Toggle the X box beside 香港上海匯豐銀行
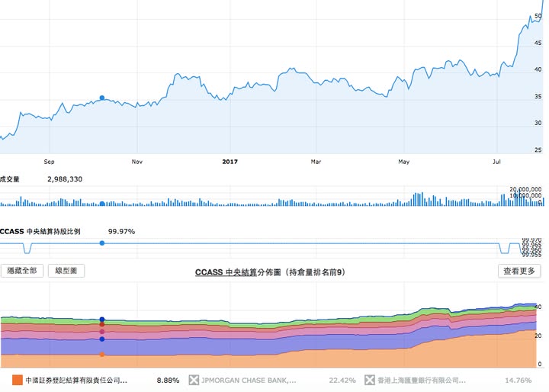The image size is (549, 392). tap(369, 380)
